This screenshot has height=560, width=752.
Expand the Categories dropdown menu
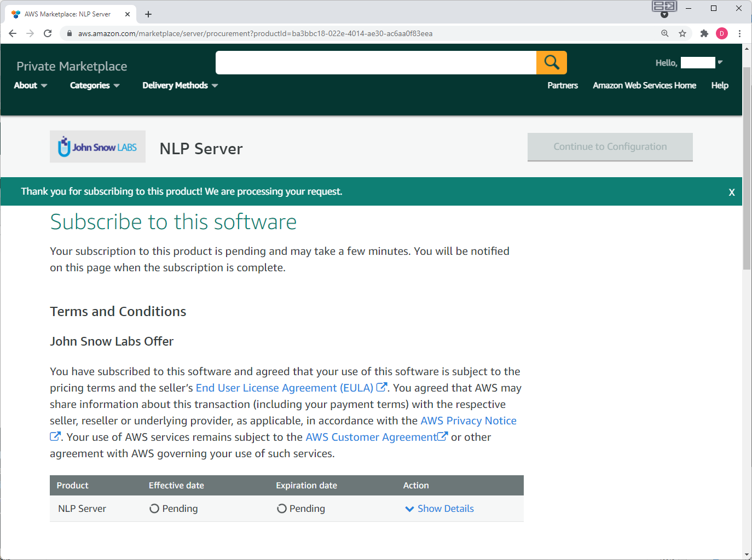(x=95, y=85)
